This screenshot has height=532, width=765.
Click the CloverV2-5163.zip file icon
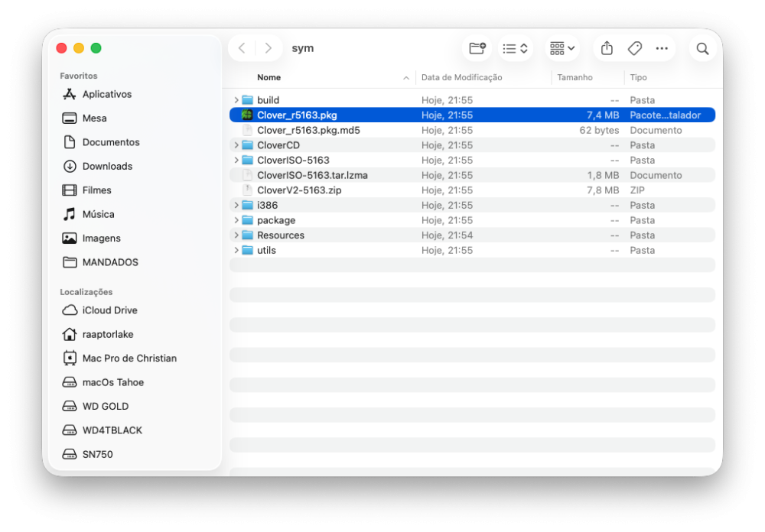(x=247, y=190)
